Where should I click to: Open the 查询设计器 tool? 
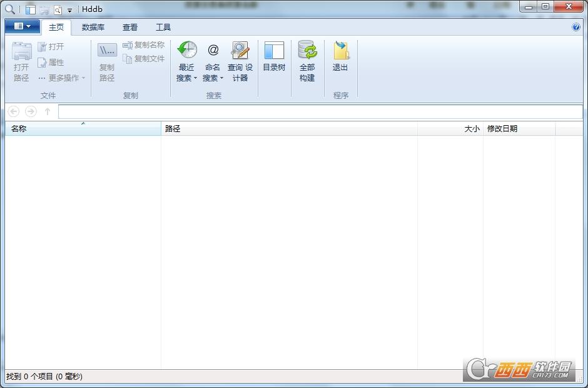(x=240, y=61)
